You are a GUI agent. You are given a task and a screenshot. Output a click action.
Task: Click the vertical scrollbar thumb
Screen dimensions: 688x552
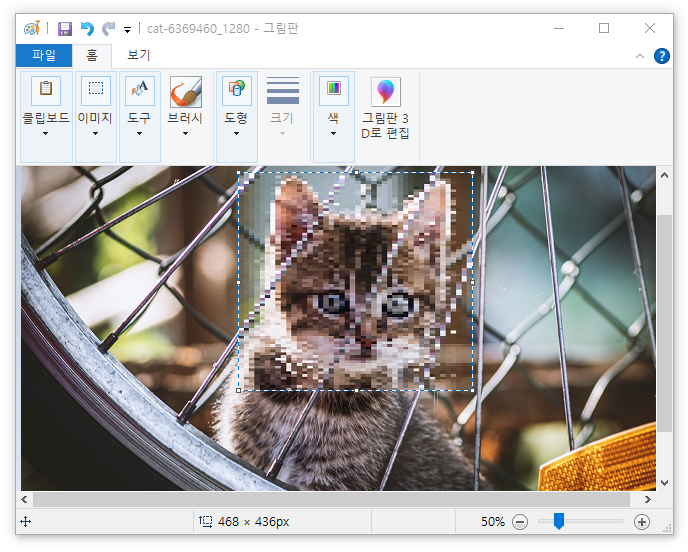point(664,323)
